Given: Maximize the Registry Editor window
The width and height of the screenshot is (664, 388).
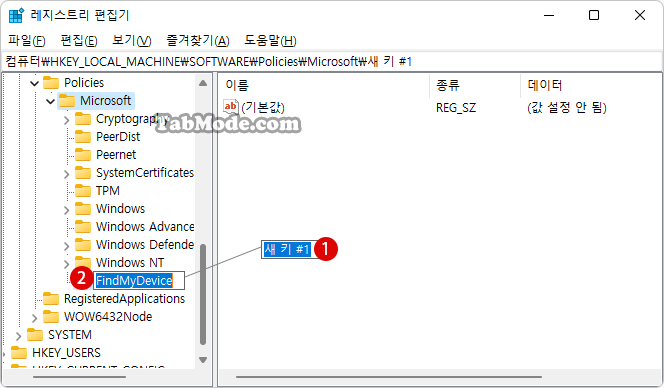Looking at the screenshot, I should (x=594, y=15).
